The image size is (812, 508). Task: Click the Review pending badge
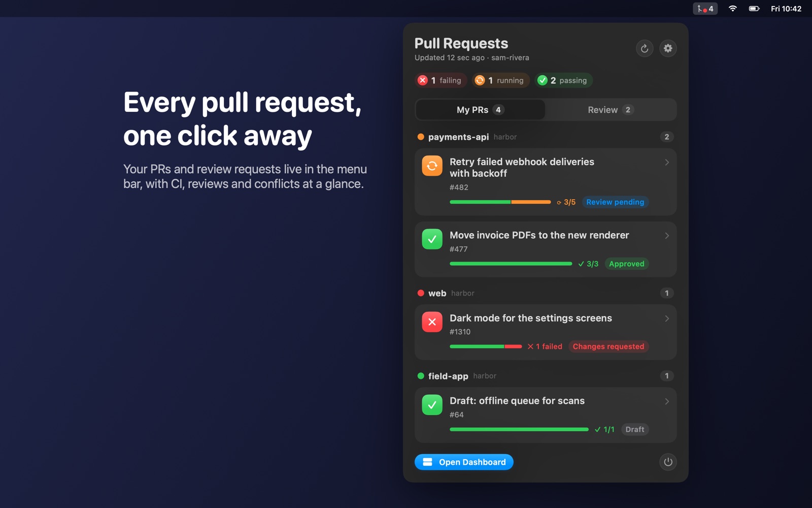coord(615,202)
